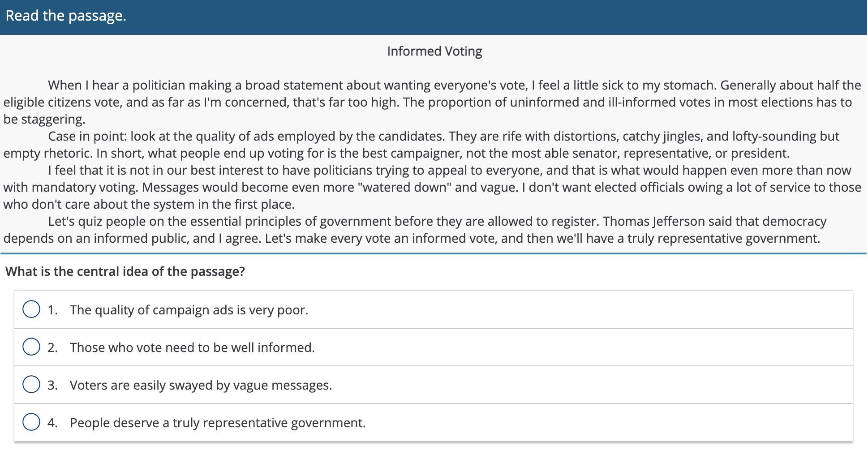Click answer text about campaign ads quality
The height and width of the screenshot is (455, 868).
pos(189,310)
